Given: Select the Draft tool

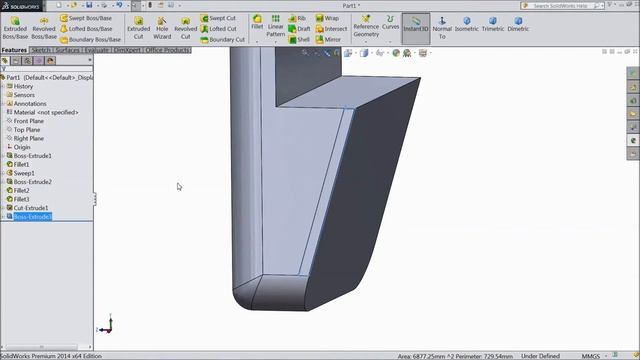Looking at the screenshot, I should click(x=299, y=29).
